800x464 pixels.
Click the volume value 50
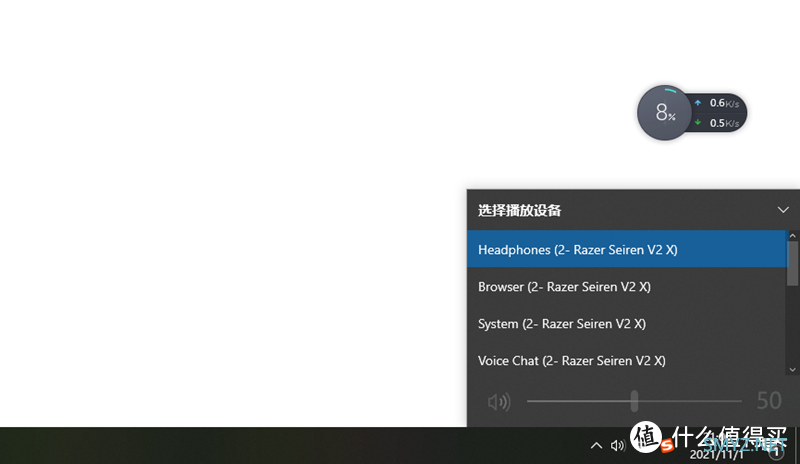[x=769, y=401]
